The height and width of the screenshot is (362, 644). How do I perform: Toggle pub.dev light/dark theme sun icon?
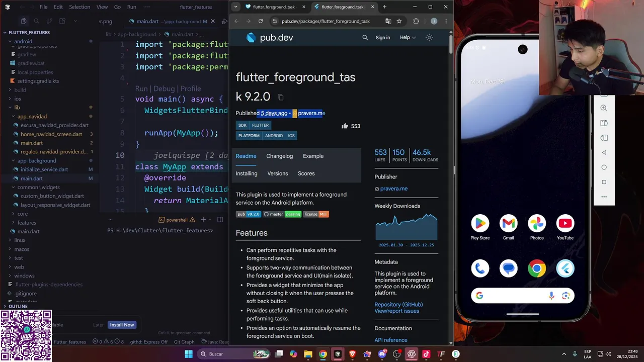[429, 37]
